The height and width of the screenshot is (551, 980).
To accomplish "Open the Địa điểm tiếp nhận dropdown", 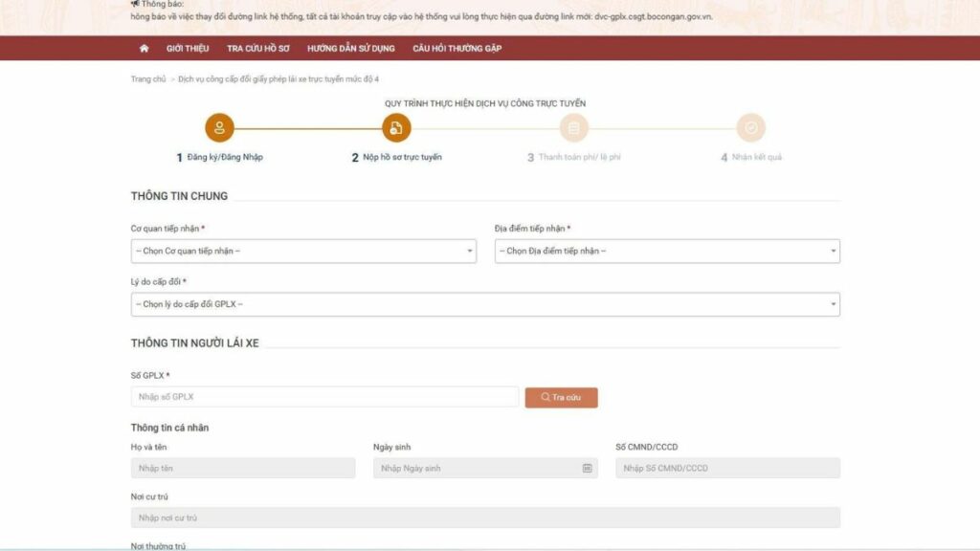I will [x=667, y=251].
